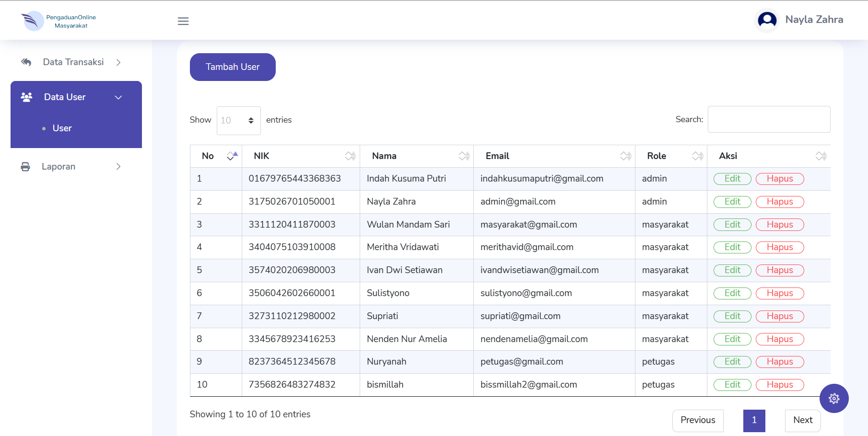868x436 pixels.
Task: Toggle the hamburger sidebar menu icon
Action: (183, 21)
